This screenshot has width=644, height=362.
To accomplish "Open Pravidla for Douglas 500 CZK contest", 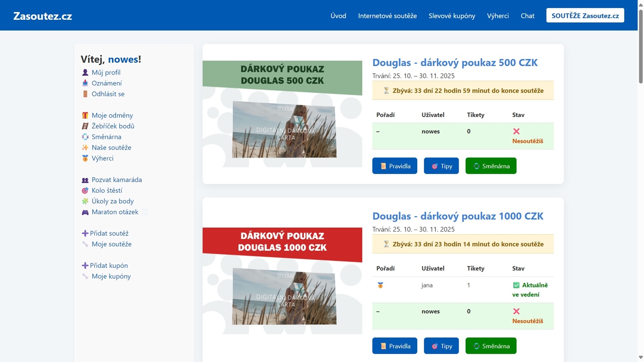I will [395, 166].
